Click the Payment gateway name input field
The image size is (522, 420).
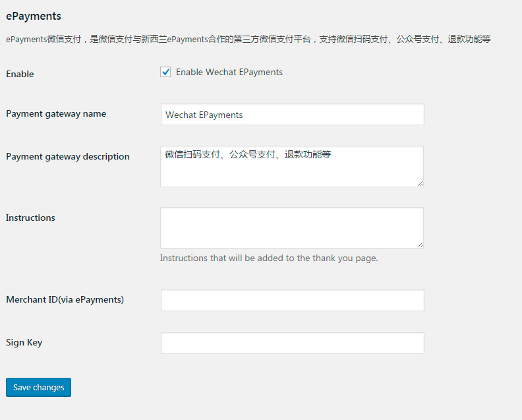coord(292,115)
